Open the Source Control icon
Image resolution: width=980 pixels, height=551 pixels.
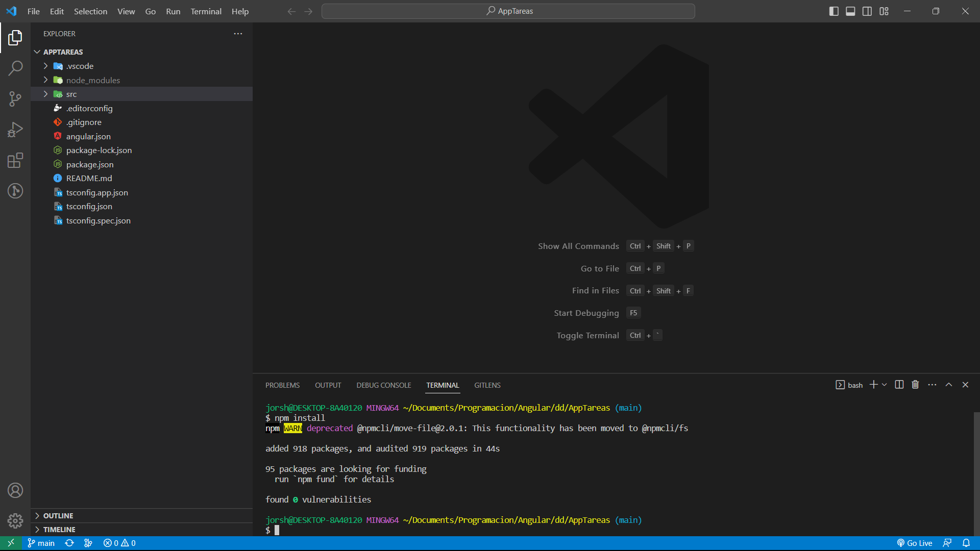[x=15, y=98]
